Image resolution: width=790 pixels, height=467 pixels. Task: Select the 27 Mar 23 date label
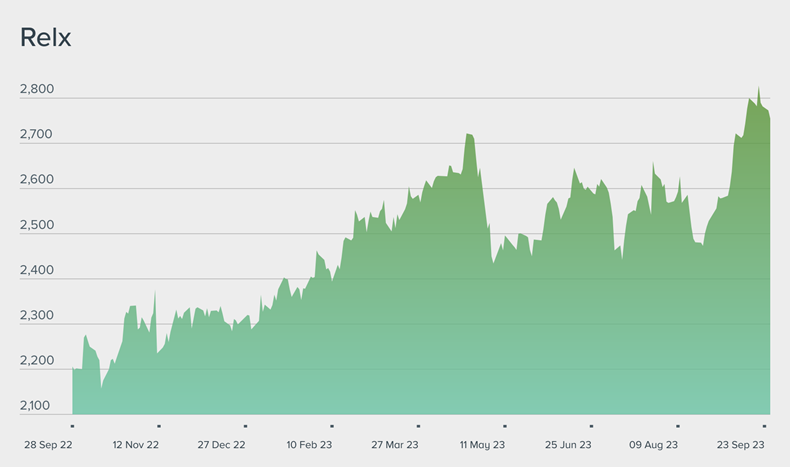395,445
